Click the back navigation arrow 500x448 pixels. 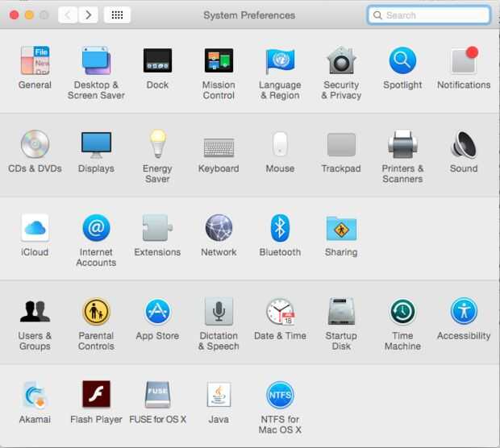[68, 15]
